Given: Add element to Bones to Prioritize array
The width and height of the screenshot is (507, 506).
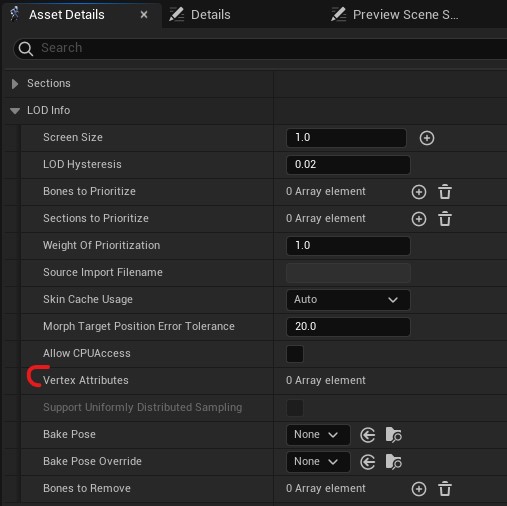Looking at the screenshot, I should click(419, 192).
